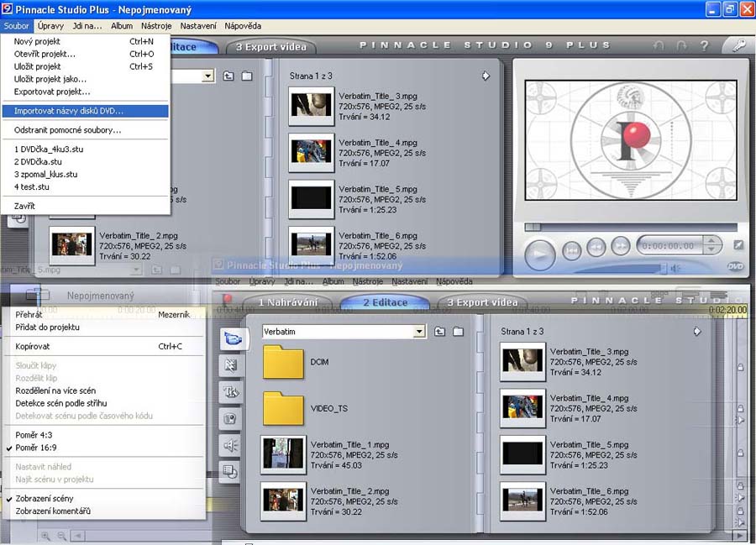Enable the Zobrazení komentářů view option
The height and width of the screenshot is (545, 756).
point(53,511)
